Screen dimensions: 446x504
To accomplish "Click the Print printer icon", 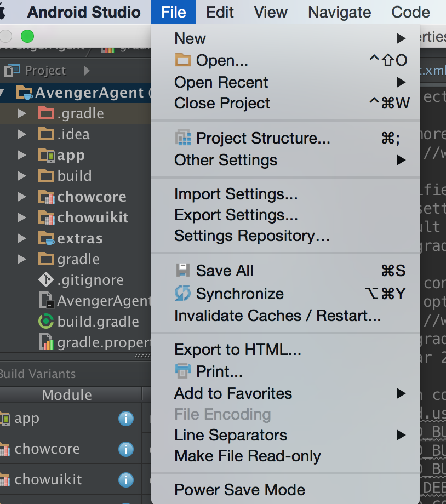I will [182, 371].
